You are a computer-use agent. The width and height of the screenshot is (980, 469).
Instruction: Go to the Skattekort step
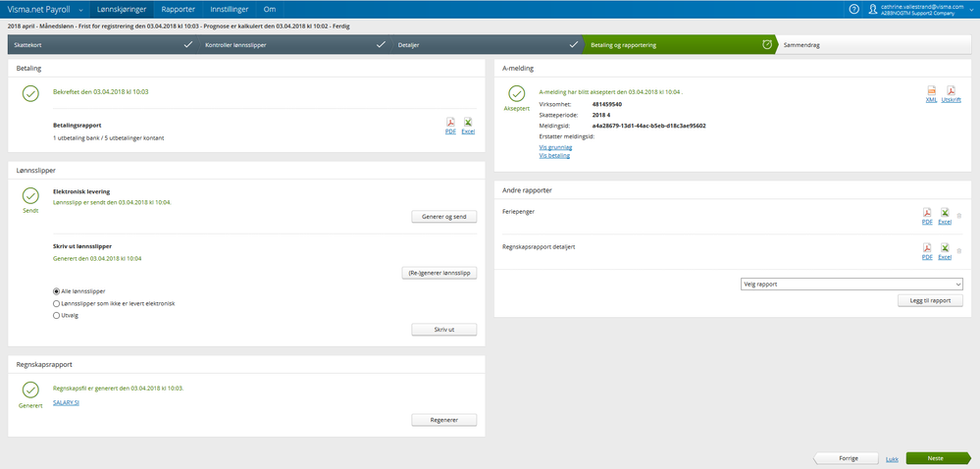click(102, 45)
